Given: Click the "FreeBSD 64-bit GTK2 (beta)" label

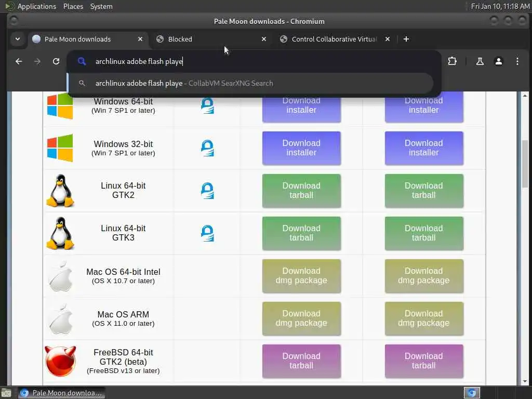Looking at the screenshot, I should [123, 357].
